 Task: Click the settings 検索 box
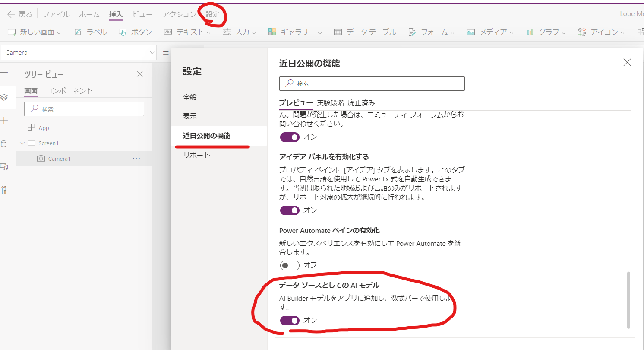372,83
